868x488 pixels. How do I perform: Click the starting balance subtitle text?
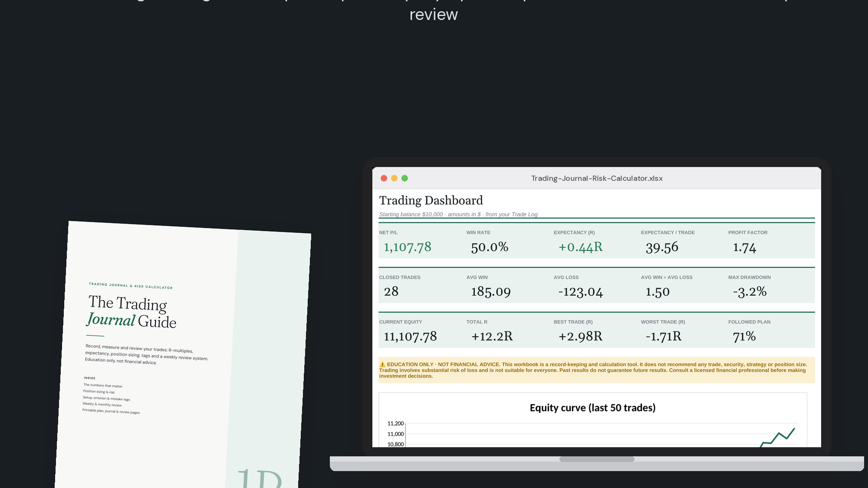pos(458,214)
